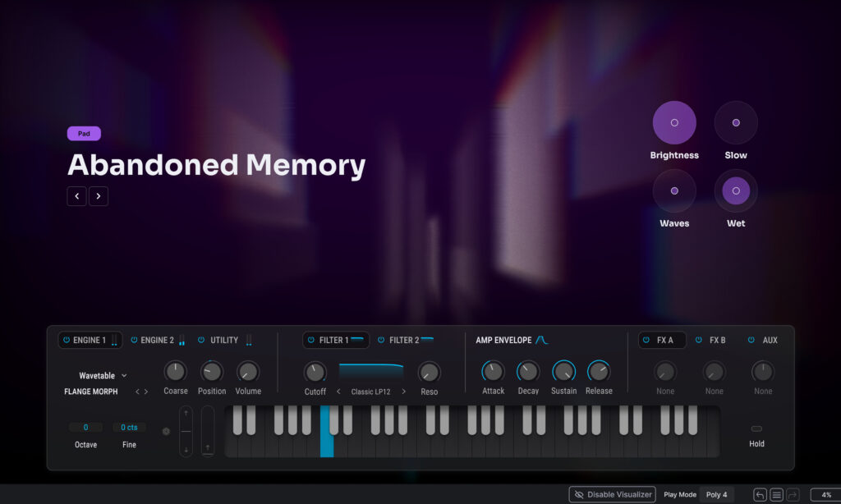Open the history list icon
This screenshot has width=841, height=504.
click(x=776, y=495)
